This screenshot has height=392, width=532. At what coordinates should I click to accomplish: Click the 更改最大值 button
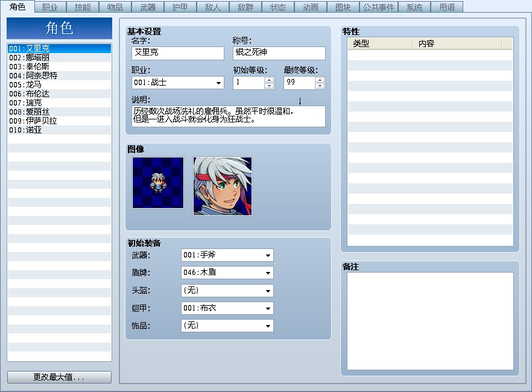[x=59, y=377]
